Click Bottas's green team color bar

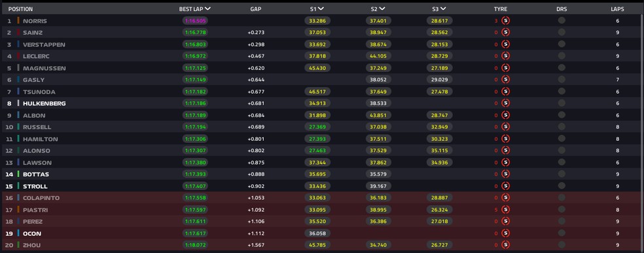tap(18, 174)
